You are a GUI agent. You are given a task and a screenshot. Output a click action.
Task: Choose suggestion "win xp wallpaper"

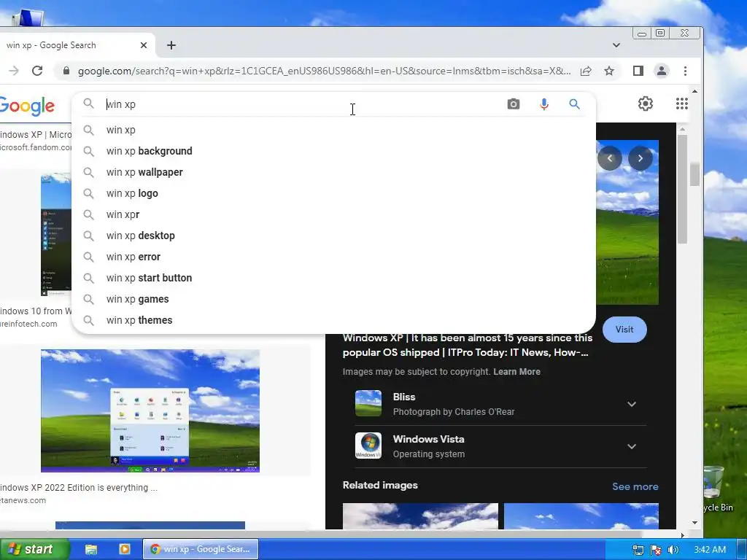point(333,172)
